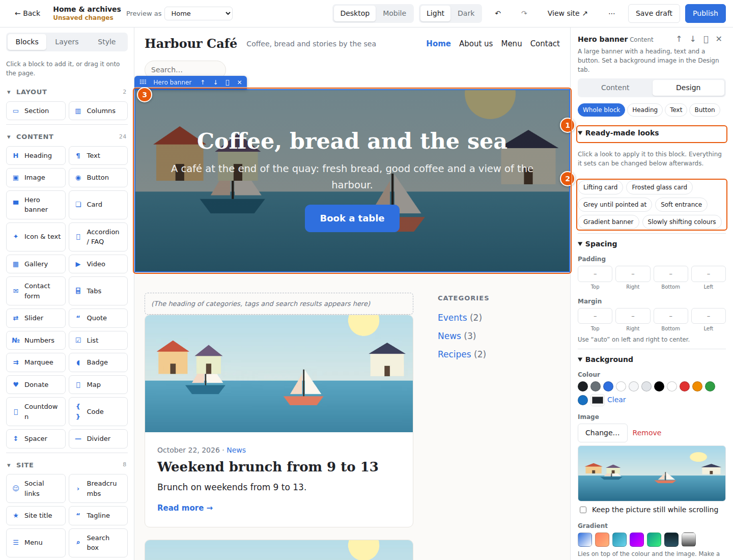Click the Publish button
This screenshot has width=733, height=560.
[706, 13]
